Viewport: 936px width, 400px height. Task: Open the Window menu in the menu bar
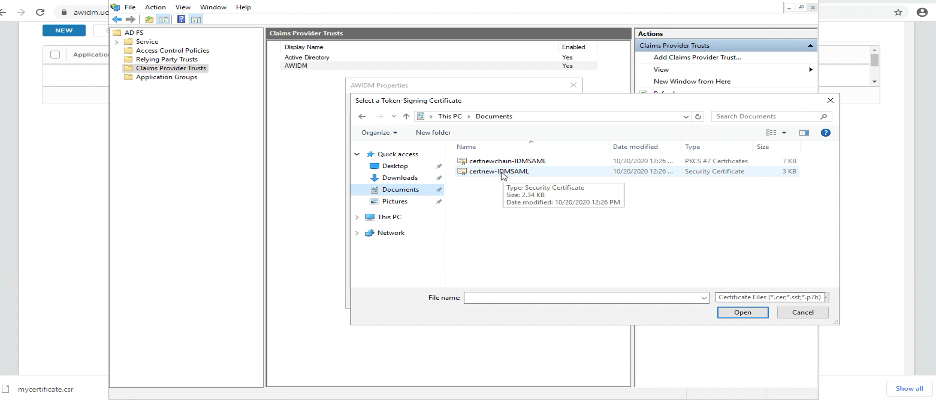click(x=212, y=7)
